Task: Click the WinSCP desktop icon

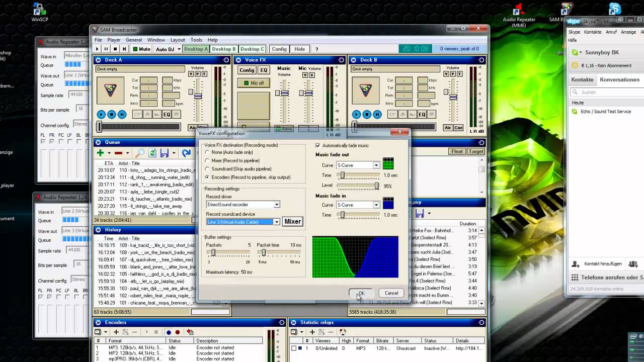Action: point(39,12)
